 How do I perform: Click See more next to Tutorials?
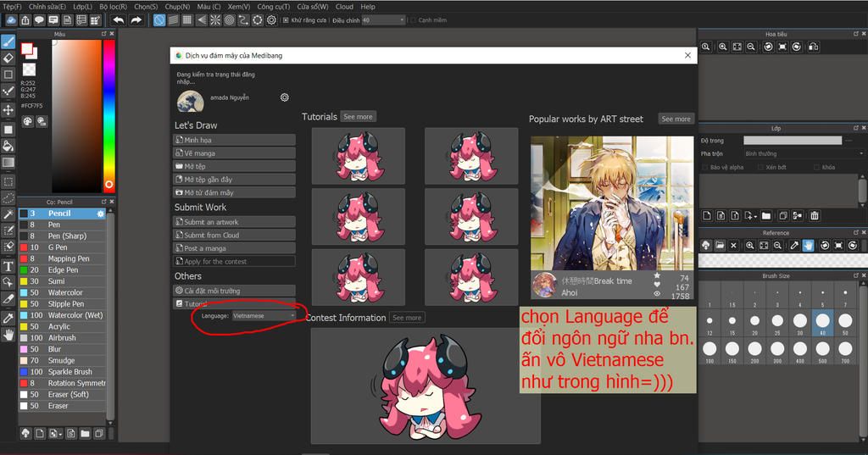(x=358, y=117)
